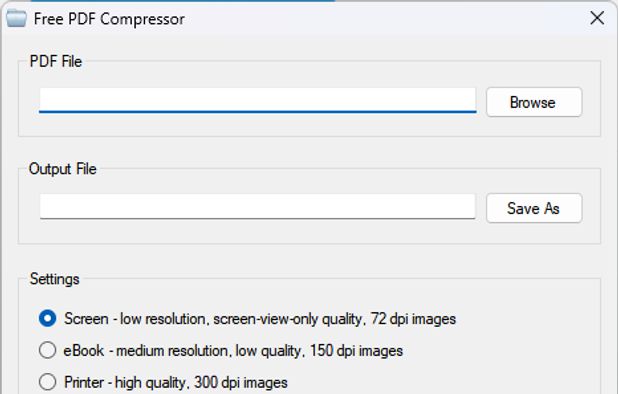Click the Browse button

(534, 102)
